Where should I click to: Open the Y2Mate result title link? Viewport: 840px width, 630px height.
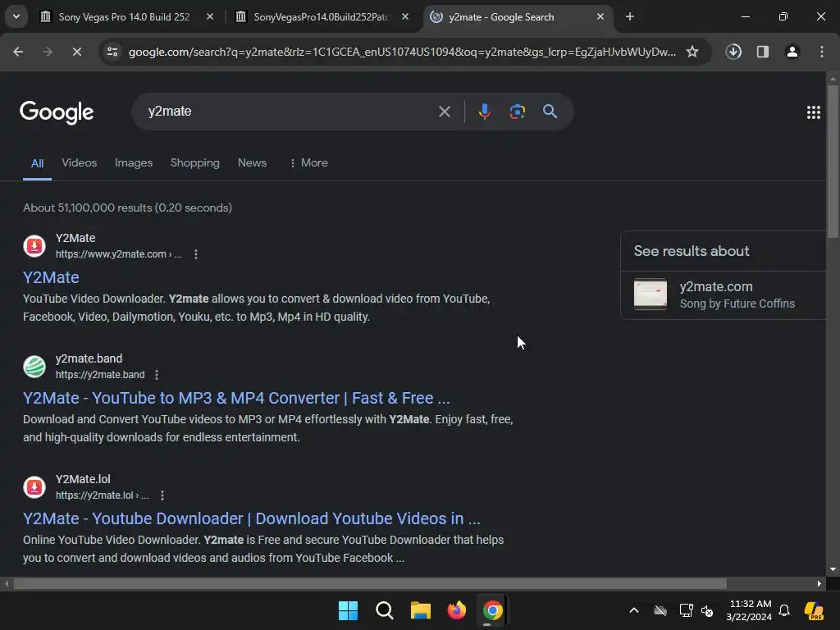click(x=51, y=277)
